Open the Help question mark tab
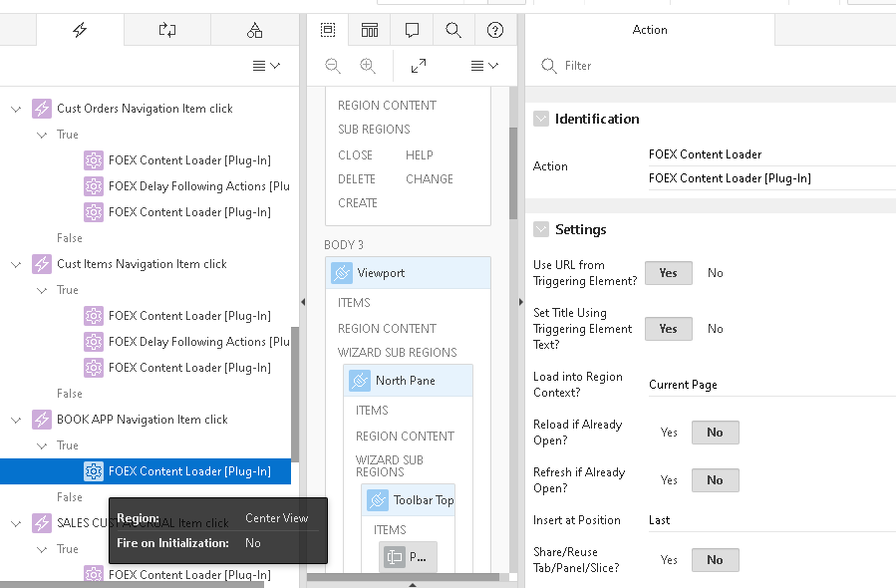Image resolution: width=896 pixels, height=588 pixels. click(x=495, y=30)
